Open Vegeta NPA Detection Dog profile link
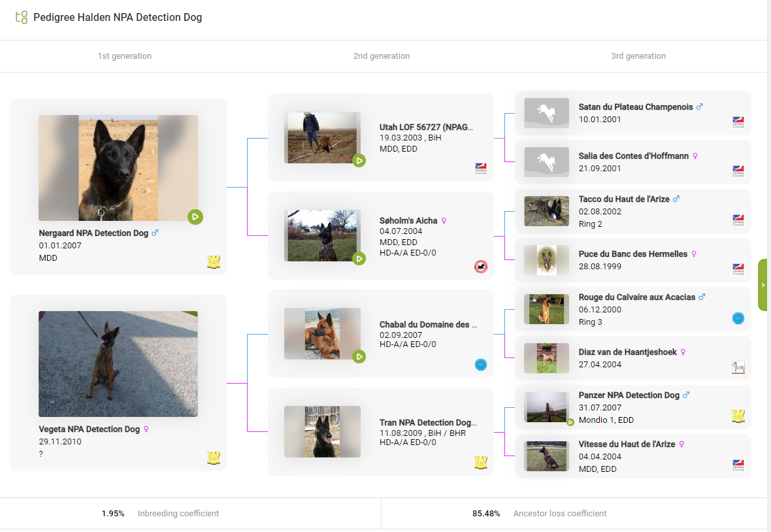771x532 pixels. pos(90,429)
